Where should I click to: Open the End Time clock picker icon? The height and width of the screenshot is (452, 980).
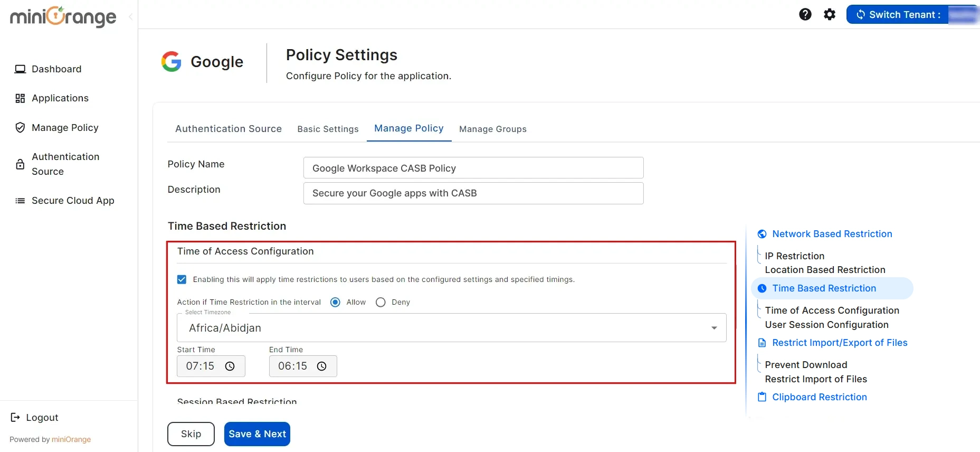pos(322,366)
